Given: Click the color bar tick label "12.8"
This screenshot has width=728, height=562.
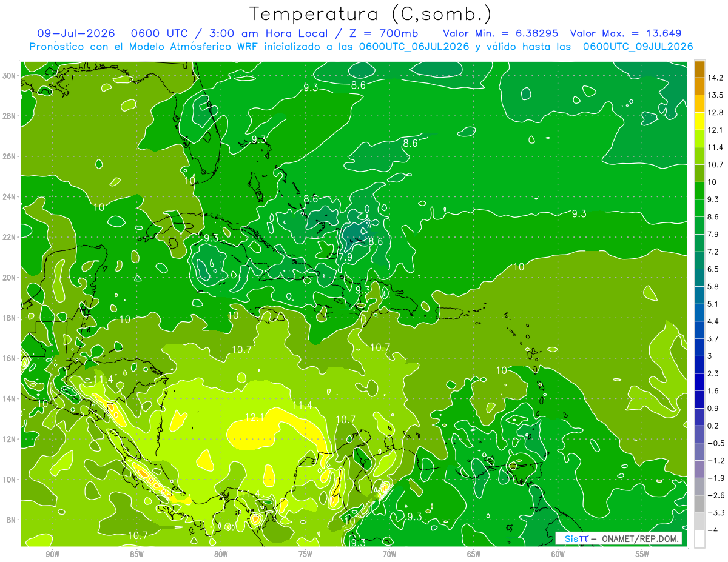Looking at the screenshot, I should [x=716, y=112].
